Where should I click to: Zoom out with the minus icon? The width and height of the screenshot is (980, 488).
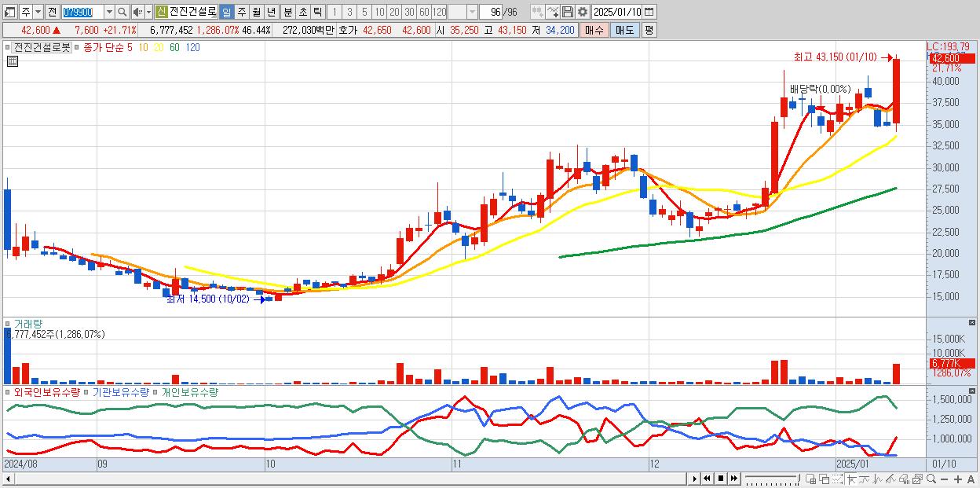click(x=946, y=479)
